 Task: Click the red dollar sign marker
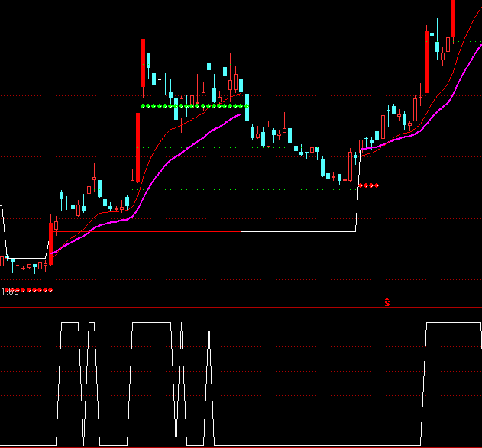[387, 302]
